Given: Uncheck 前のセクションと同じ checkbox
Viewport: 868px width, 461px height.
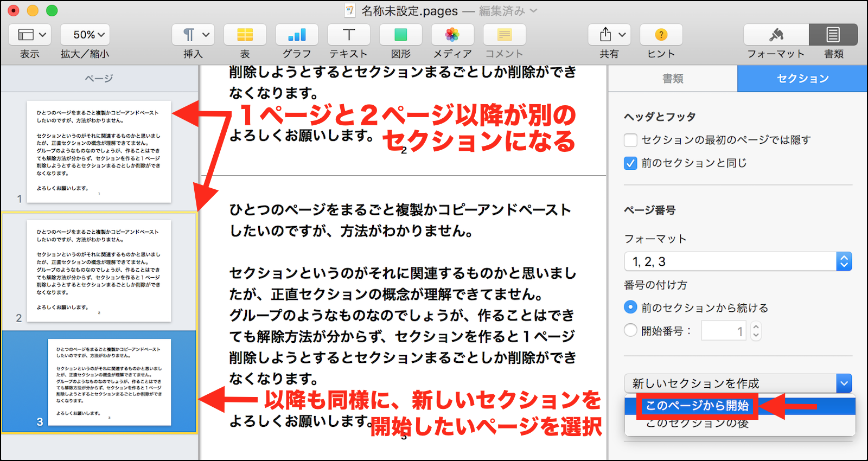Looking at the screenshot, I should click(x=630, y=163).
